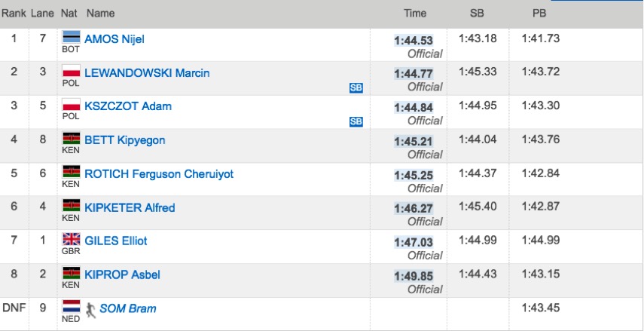Click the SB badge in LEWANDOWSKI's row

pyautogui.click(x=356, y=88)
